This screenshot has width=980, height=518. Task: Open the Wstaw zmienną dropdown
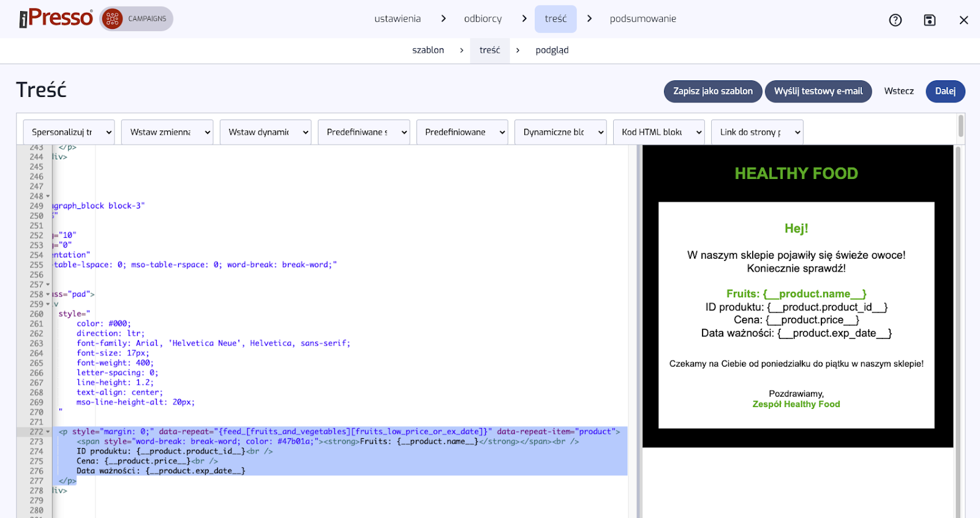(167, 132)
